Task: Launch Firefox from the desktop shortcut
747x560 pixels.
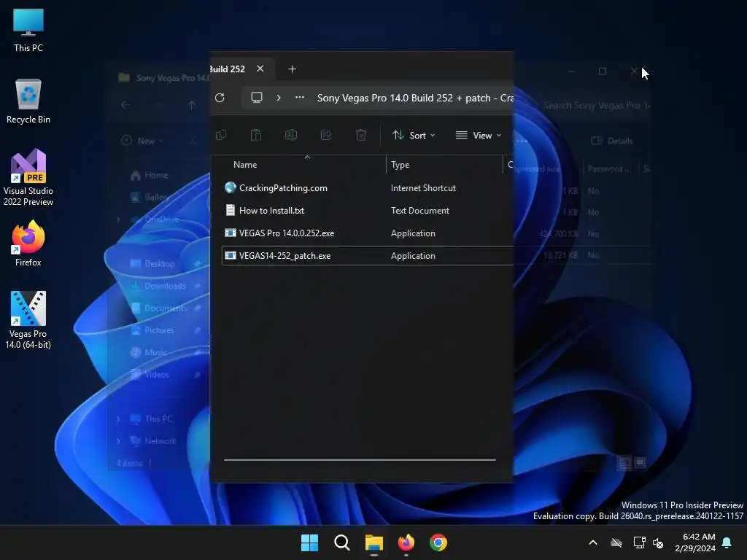Action: click(x=28, y=244)
